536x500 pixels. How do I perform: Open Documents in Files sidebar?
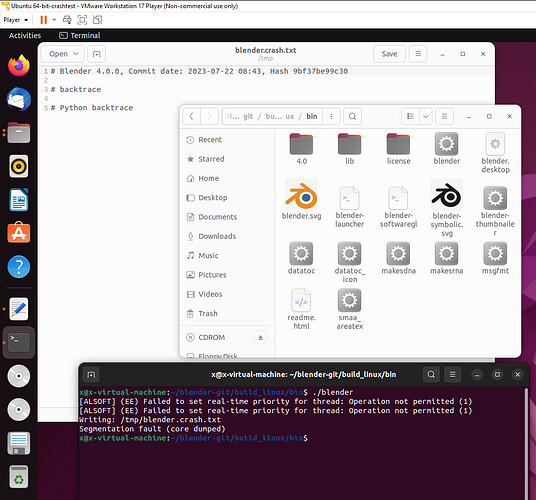click(x=227, y=217)
